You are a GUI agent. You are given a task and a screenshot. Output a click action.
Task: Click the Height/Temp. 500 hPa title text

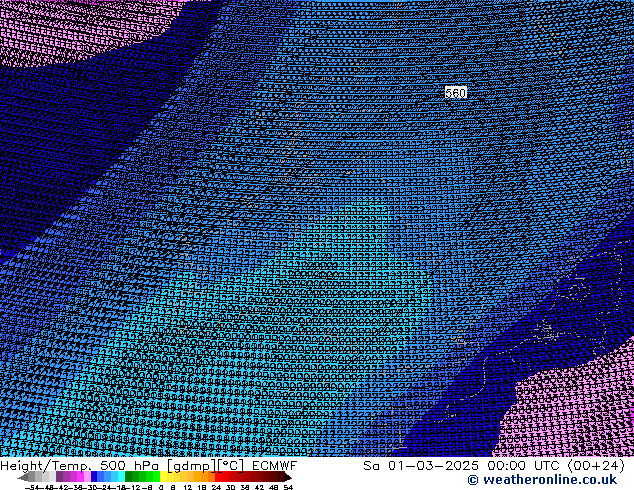80,466
